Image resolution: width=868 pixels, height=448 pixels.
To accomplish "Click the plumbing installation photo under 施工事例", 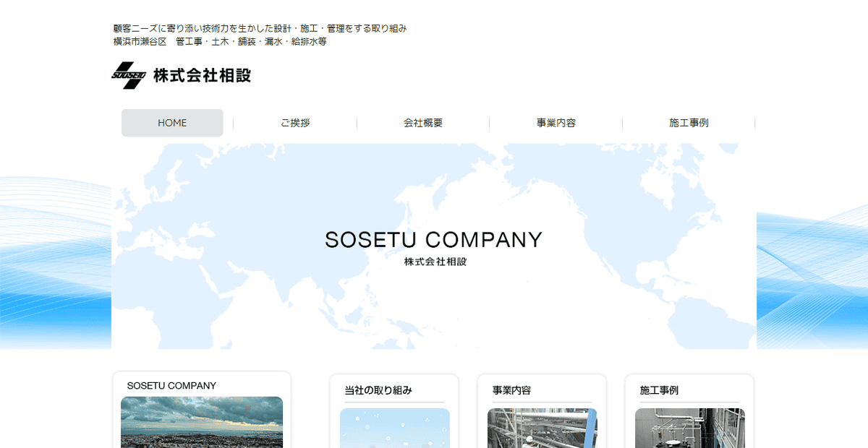I will tap(689, 428).
